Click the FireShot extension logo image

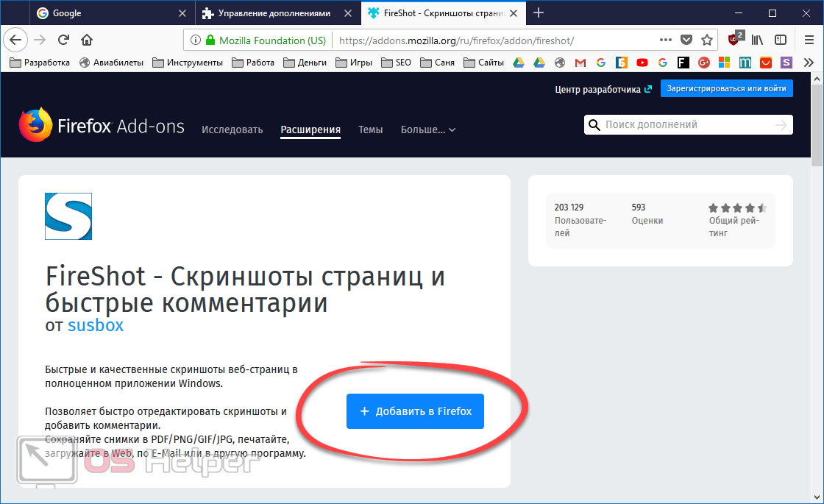tap(68, 216)
